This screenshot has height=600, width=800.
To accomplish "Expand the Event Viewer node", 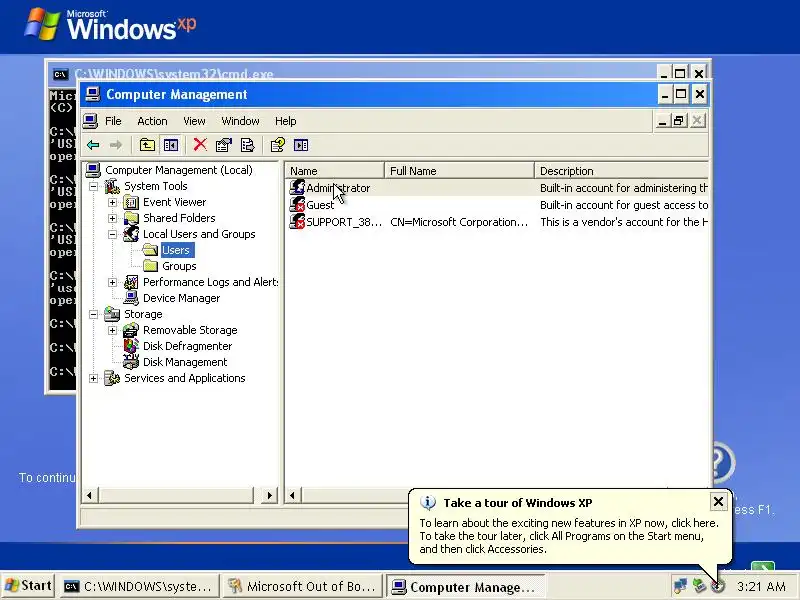I will click(x=112, y=203).
